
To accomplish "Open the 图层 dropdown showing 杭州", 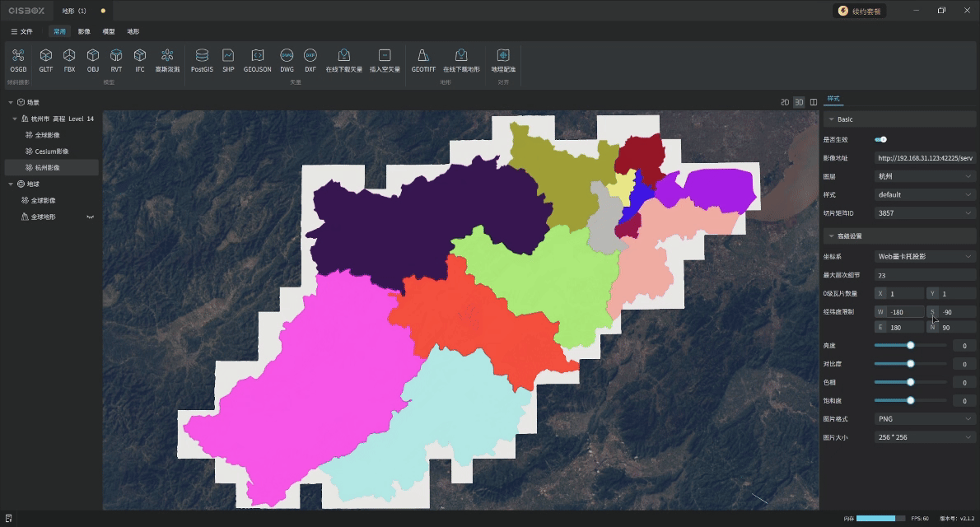I will pyautogui.click(x=924, y=176).
